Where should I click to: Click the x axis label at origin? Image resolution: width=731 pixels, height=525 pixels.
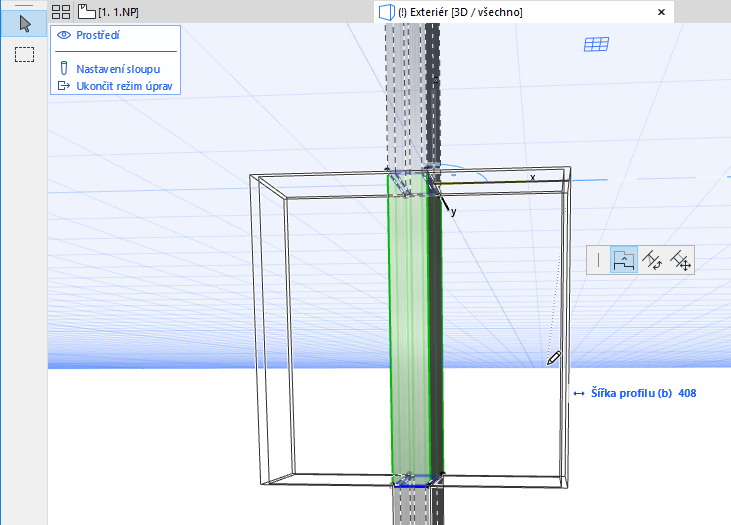532,177
